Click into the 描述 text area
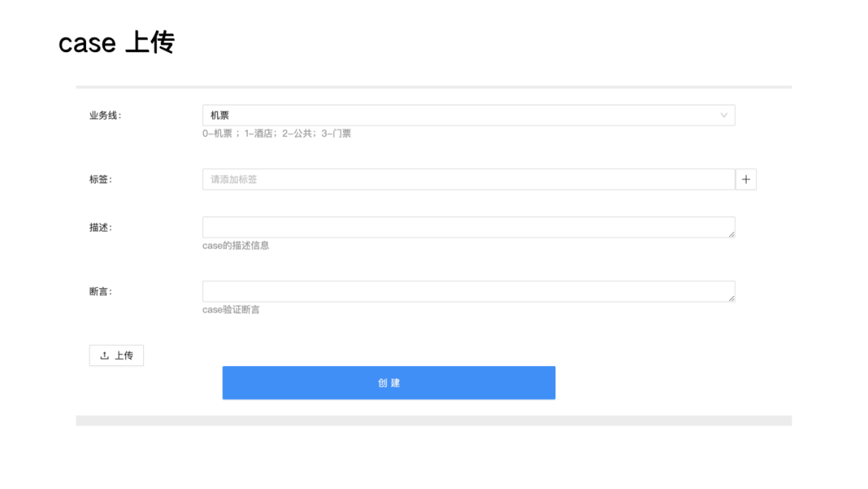This screenshot has width=868, height=489. point(469,227)
